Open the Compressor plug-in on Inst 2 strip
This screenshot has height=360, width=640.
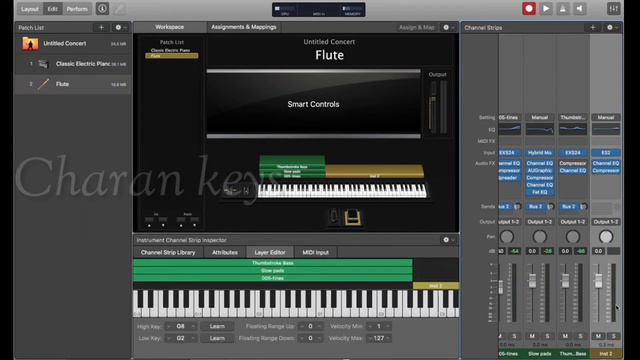[x=606, y=171]
